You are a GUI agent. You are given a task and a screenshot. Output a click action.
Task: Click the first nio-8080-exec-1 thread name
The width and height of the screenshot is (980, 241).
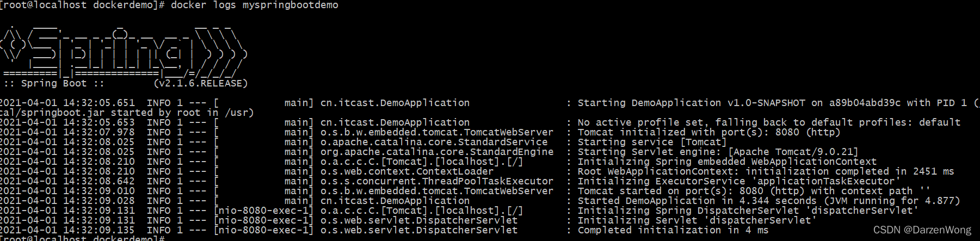click(264, 211)
